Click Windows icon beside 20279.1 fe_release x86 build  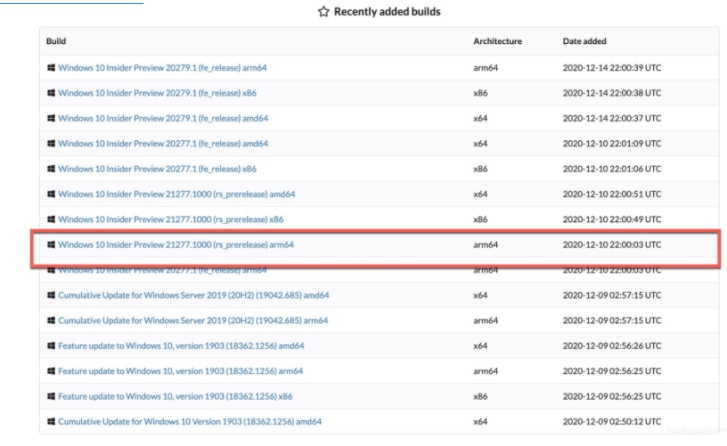click(x=51, y=93)
